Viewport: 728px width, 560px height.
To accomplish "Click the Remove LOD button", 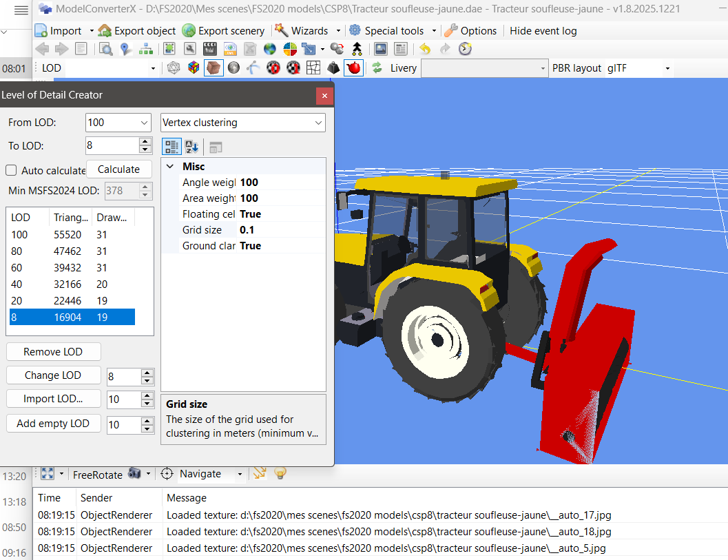I will [x=53, y=352].
